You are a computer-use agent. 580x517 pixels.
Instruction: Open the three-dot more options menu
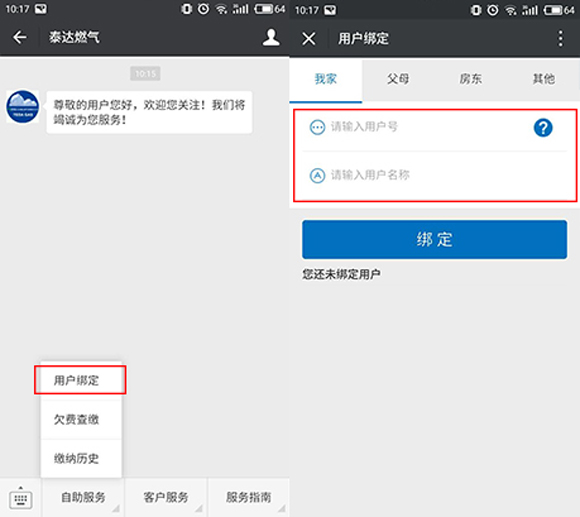point(561,38)
